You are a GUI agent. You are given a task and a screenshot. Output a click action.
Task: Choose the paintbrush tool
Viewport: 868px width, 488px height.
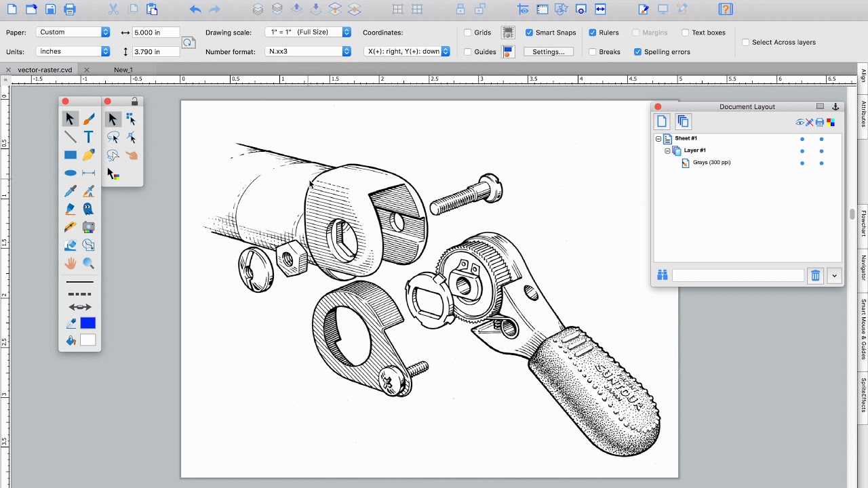pos(88,119)
